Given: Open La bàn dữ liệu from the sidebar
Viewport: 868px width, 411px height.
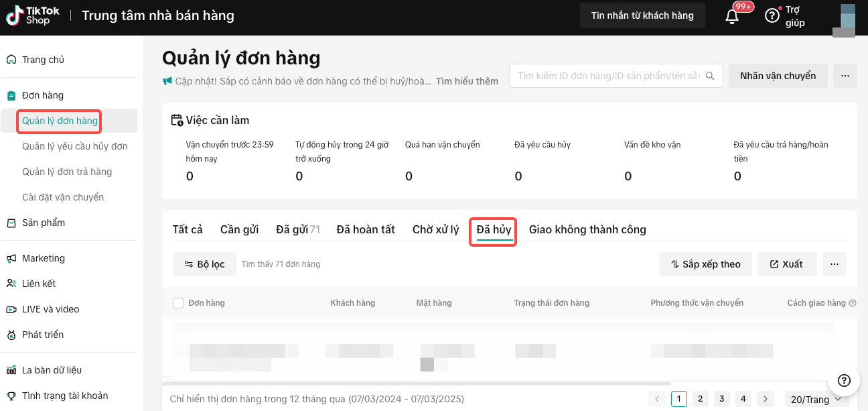Looking at the screenshot, I should pyautogui.click(x=11, y=369).
